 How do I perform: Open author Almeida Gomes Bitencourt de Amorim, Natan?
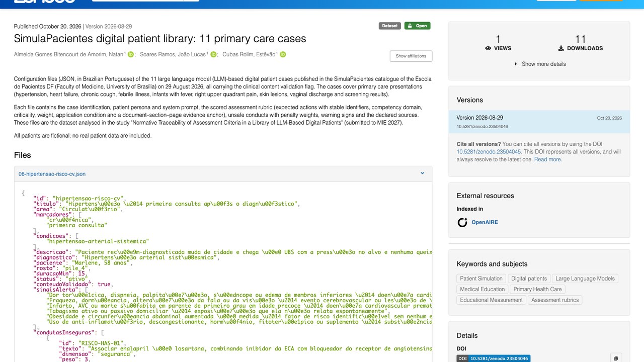69,54
